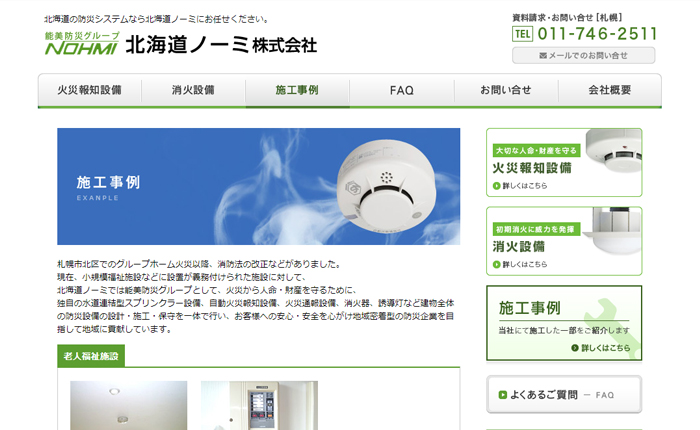The height and width of the screenshot is (430, 700).
Task: Click the NOHMI green logo
Action: 82,43
